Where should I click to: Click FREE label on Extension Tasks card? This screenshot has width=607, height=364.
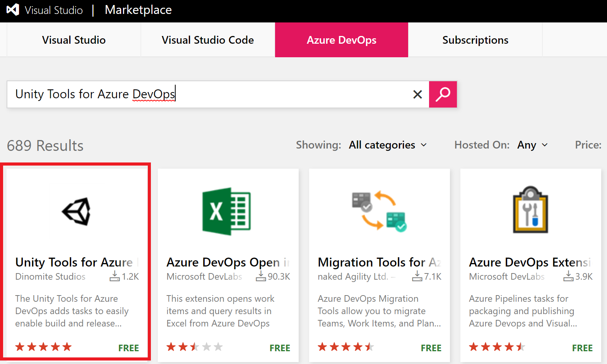pyautogui.click(x=582, y=348)
